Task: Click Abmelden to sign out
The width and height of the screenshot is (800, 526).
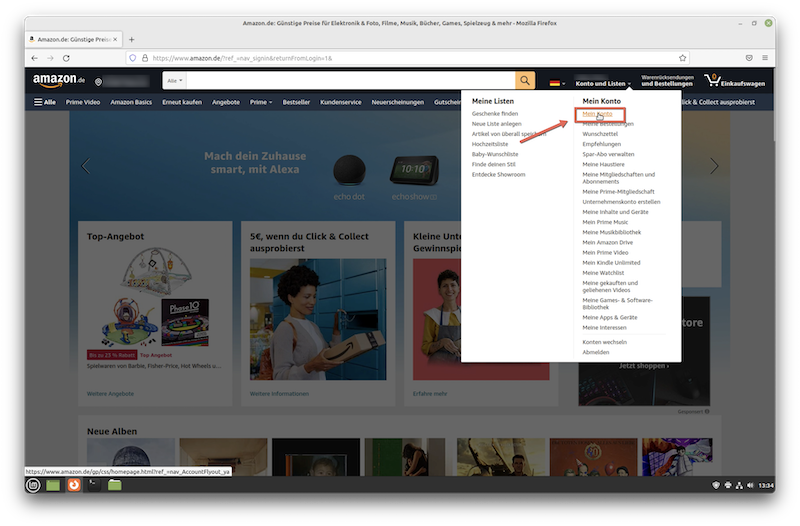Action: pos(595,353)
